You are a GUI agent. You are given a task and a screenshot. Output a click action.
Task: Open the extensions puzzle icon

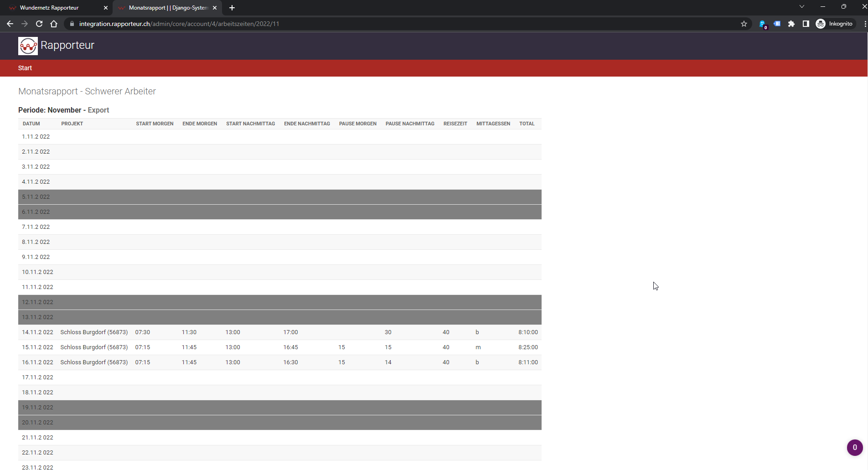tap(791, 24)
